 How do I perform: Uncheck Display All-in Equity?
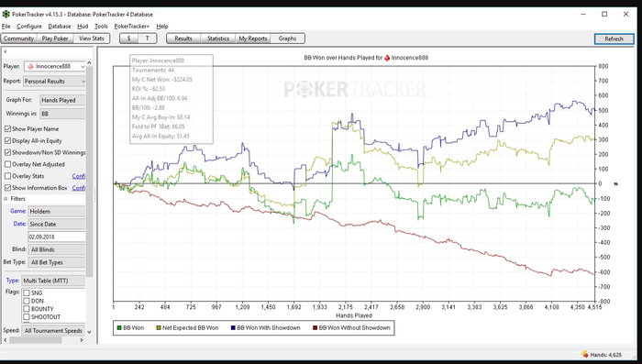[x=7, y=140]
